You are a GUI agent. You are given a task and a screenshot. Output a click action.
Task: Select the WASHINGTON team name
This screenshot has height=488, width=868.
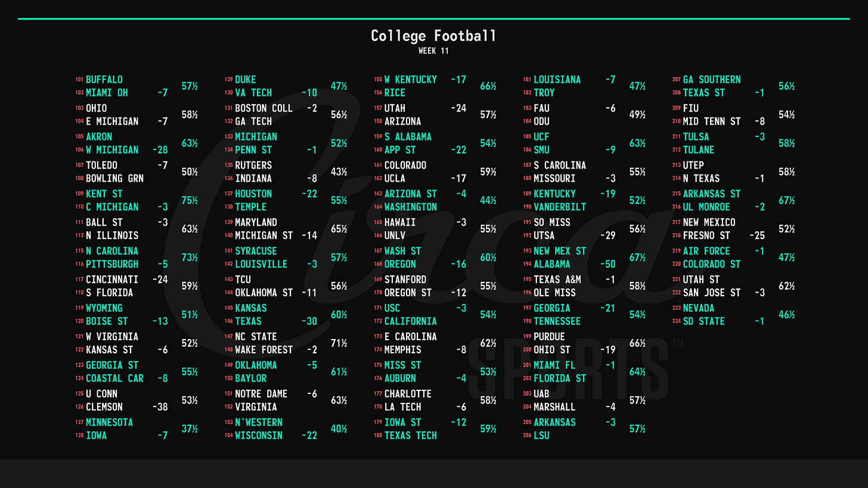[411, 207]
